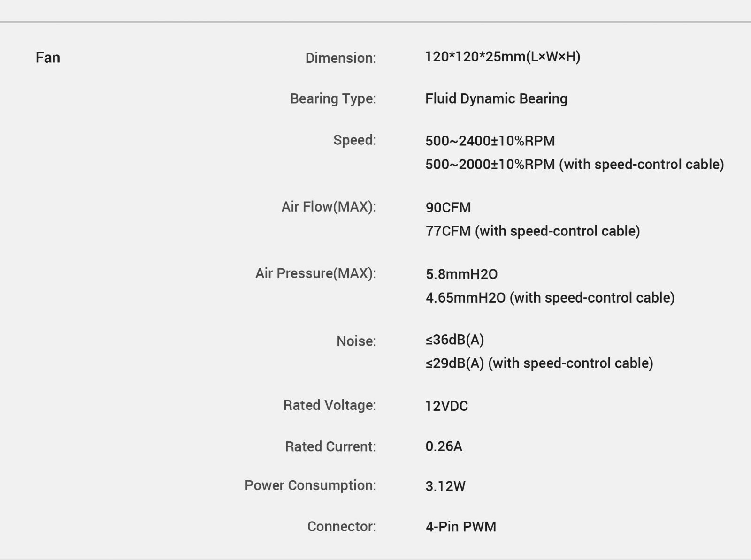
Task: Click the 3.12W power consumption value
Action: pos(445,486)
